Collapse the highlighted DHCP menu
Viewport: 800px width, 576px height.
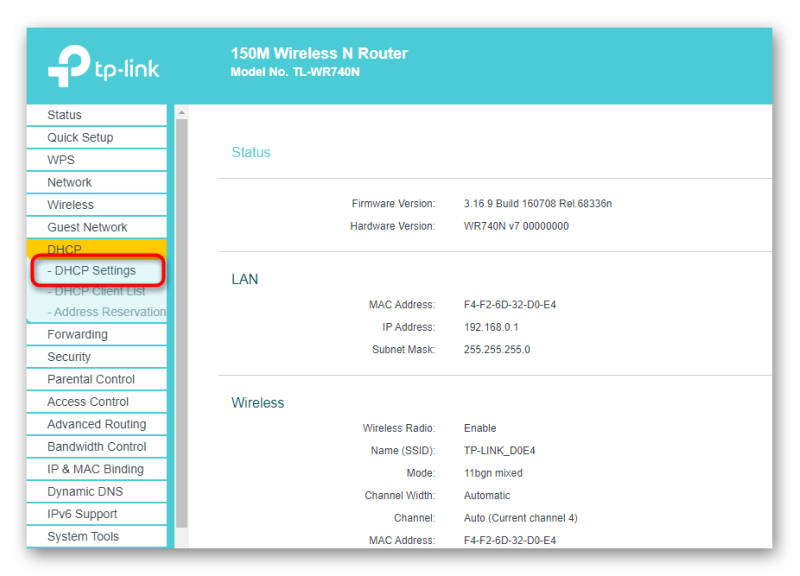[97, 248]
